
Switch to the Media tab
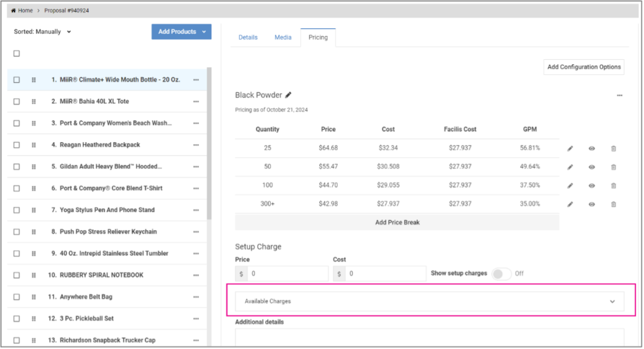[283, 37]
